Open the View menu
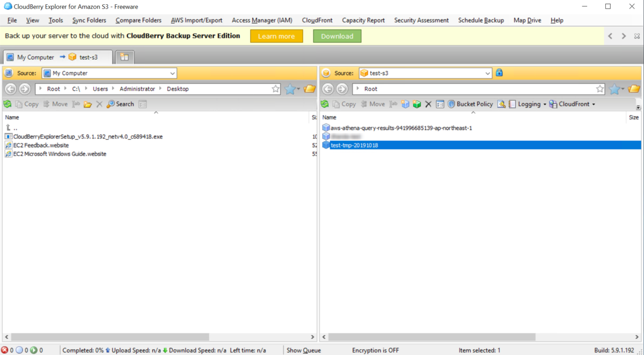This screenshot has width=644, height=355. click(32, 20)
